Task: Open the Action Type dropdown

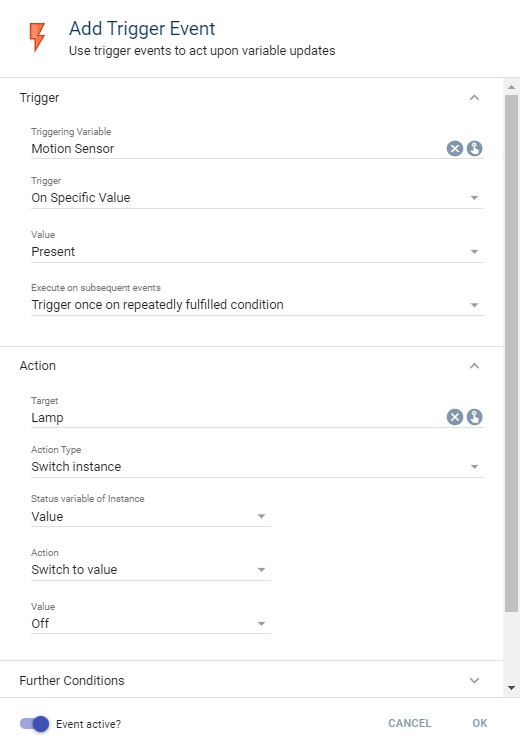Action: [257, 467]
